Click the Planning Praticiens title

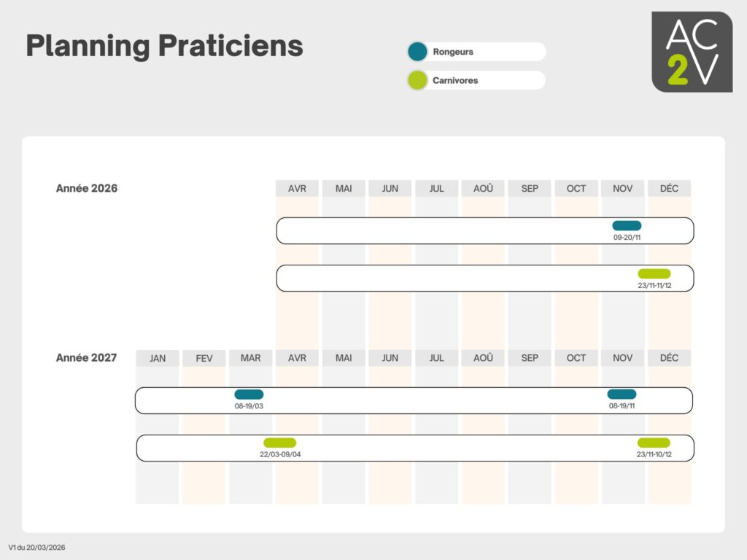[x=164, y=46]
